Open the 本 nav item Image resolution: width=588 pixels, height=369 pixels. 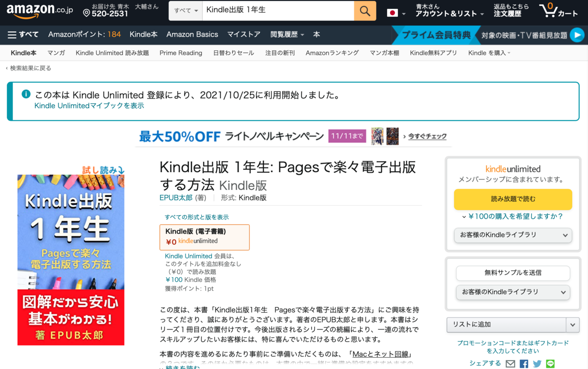[317, 34]
